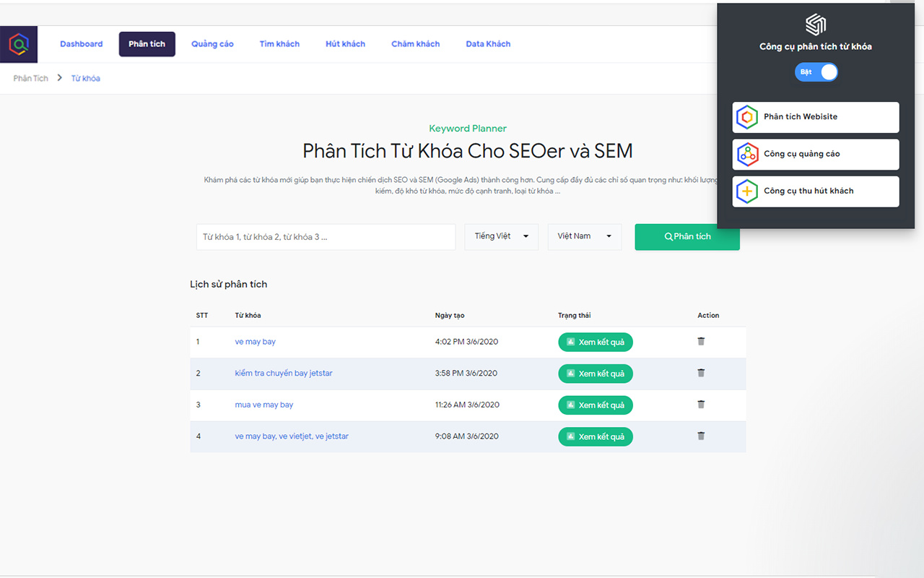Delete the 've may bay' history row
The height and width of the screenshot is (578, 924).
701,341
